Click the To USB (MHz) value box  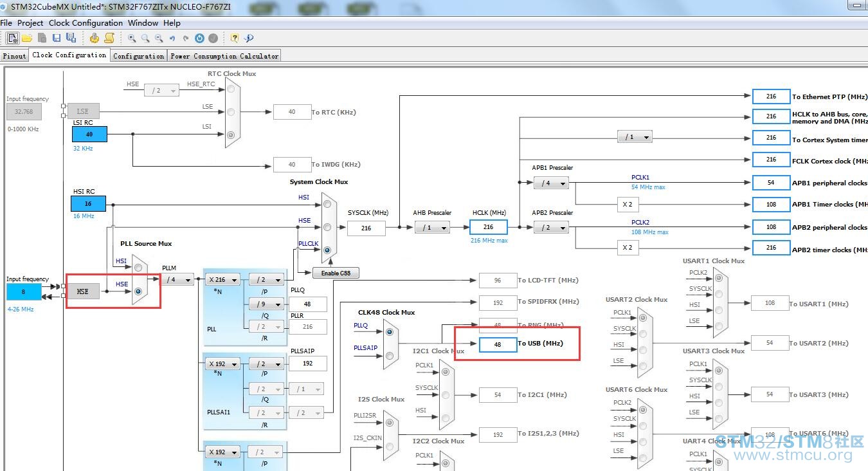click(x=498, y=344)
